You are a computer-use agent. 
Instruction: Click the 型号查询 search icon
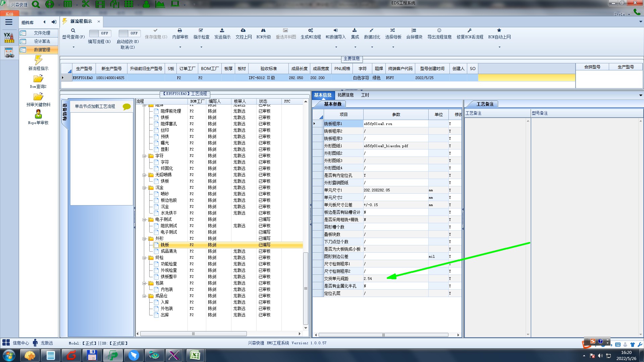[x=73, y=31]
